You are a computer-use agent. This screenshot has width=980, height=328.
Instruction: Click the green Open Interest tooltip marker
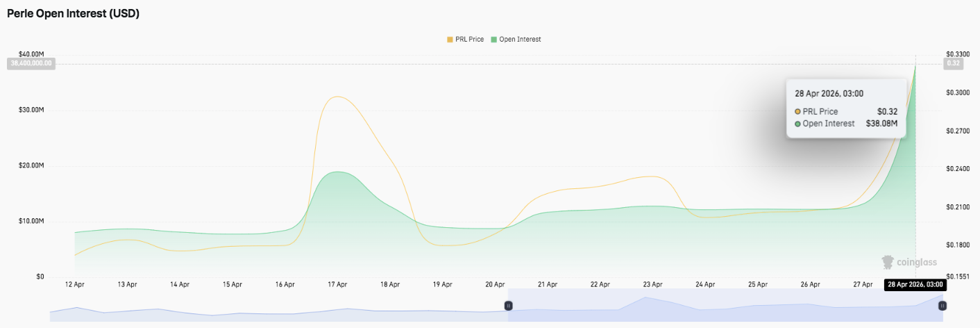(797, 124)
